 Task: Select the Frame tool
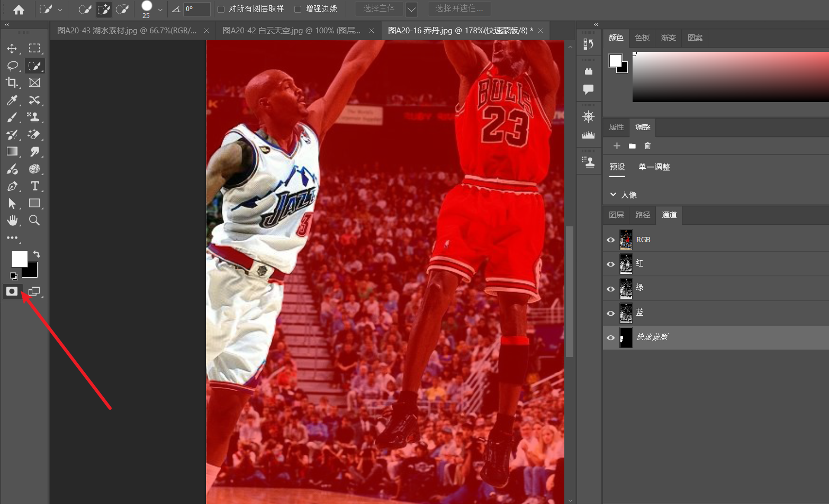tap(34, 83)
